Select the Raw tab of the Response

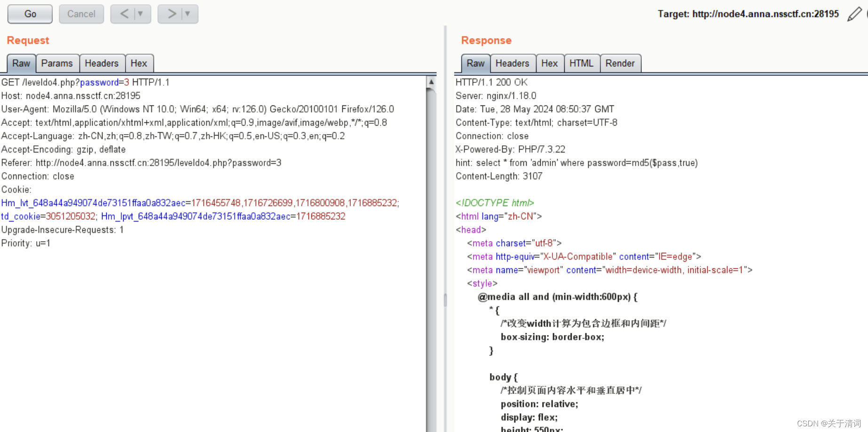475,63
